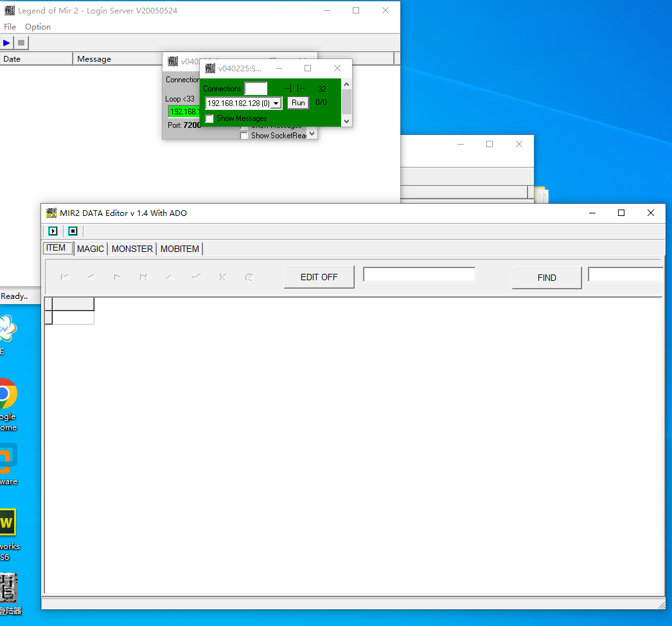Open the Fireworks CS6 desktop shortcut
The height and width of the screenshot is (626, 672).
[8, 535]
